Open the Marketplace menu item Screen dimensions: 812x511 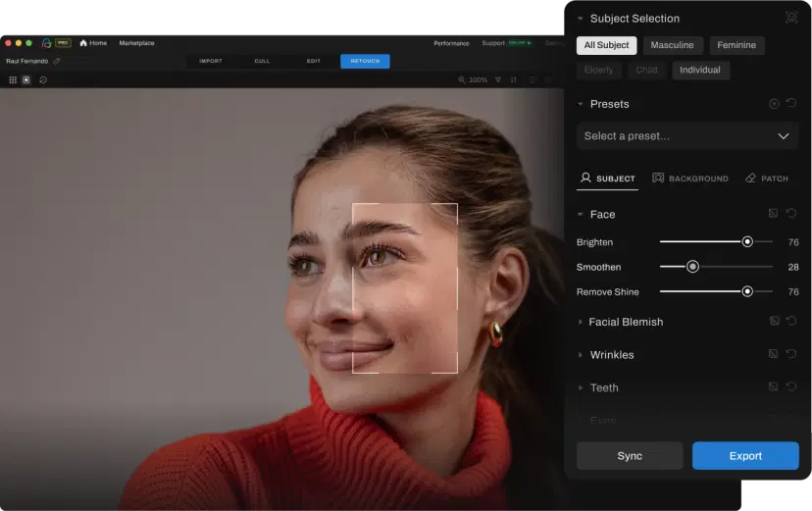click(x=136, y=43)
